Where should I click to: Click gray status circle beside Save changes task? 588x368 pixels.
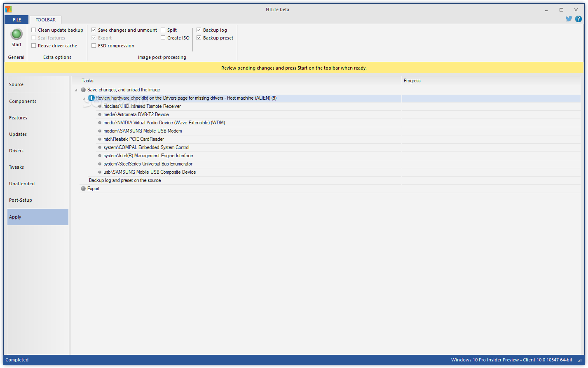(x=83, y=90)
